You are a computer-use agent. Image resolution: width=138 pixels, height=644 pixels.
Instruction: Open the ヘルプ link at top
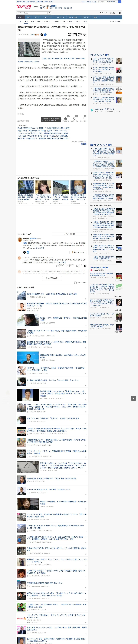click(x=94, y=2)
